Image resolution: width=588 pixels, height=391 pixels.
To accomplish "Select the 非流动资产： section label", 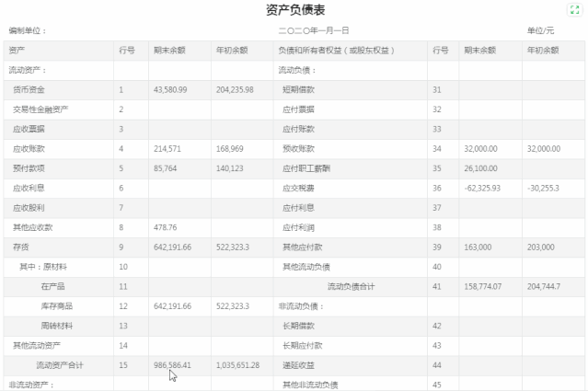I will (31, 385).
